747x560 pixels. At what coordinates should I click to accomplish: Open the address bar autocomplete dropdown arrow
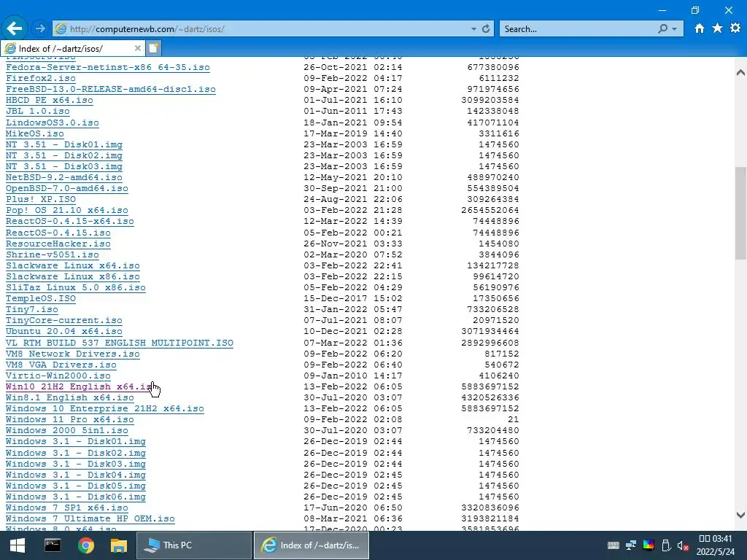(x=473, y=29)
